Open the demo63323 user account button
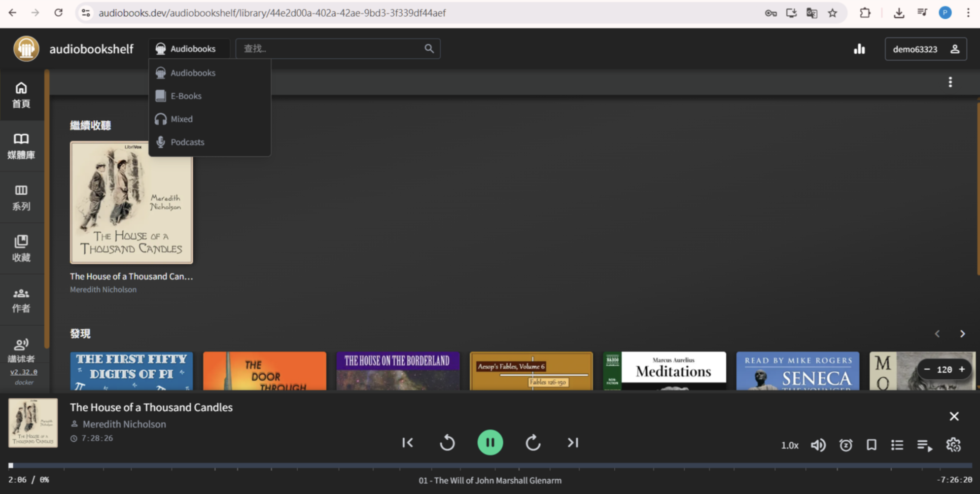This screenshot has width=980, height=494. (925, 49)
